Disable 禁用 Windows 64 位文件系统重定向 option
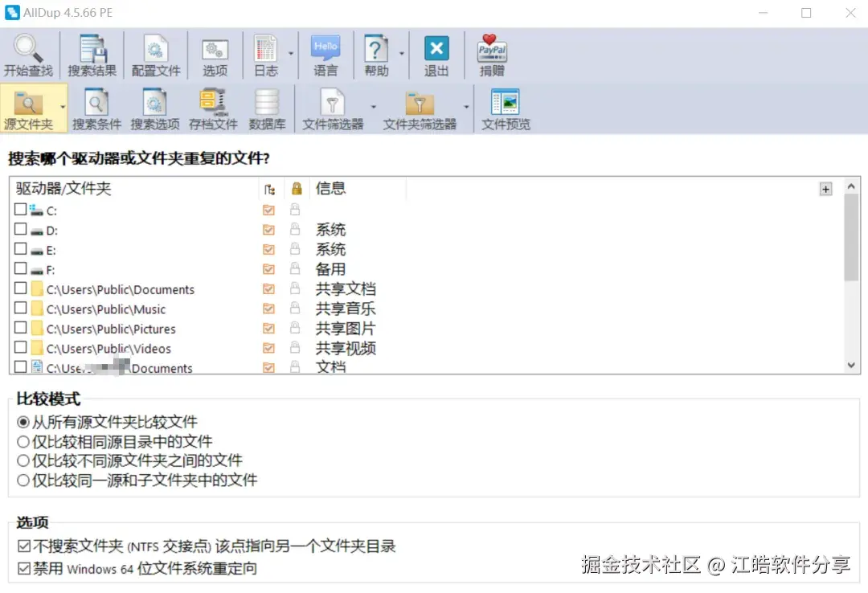The image size is (868, 593). [20, 570]
